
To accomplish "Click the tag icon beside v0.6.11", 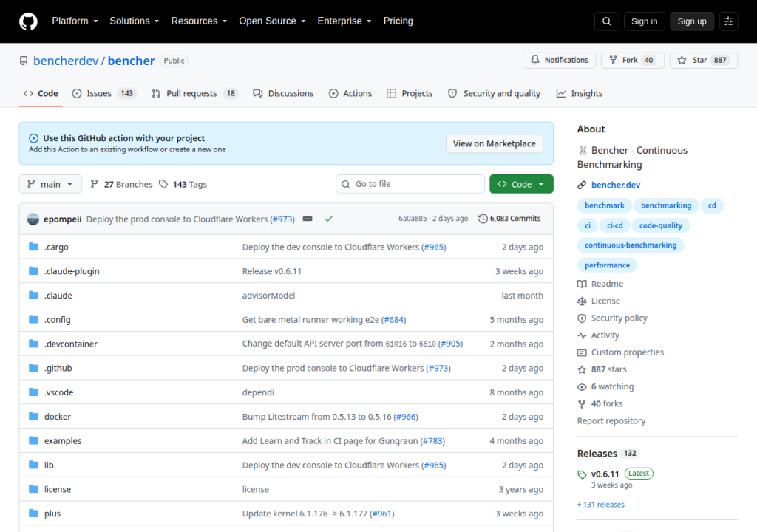I will pos(582,474).
